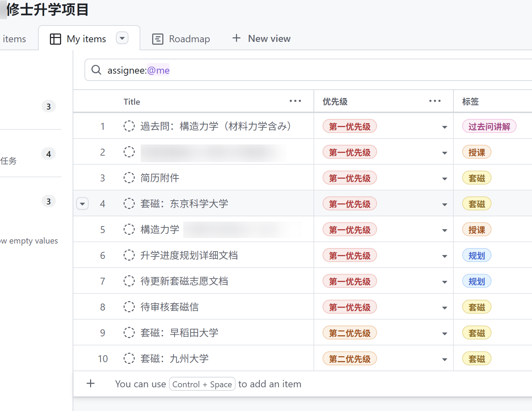The image size is (532, 411).
Task: Click the row number 10 cell
Action: click(x=103, y=359)
